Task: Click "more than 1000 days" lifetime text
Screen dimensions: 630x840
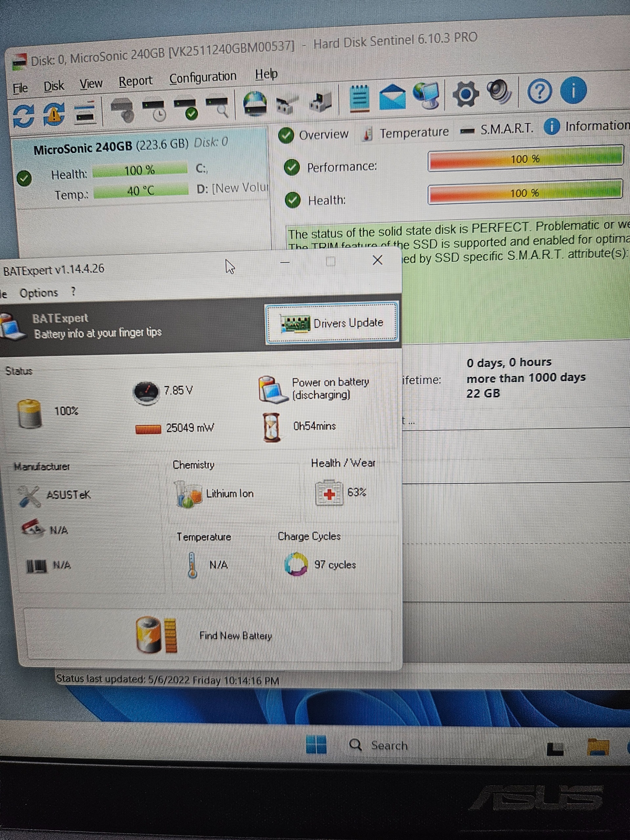Action: pyautogui.click(x=526, y=378)
